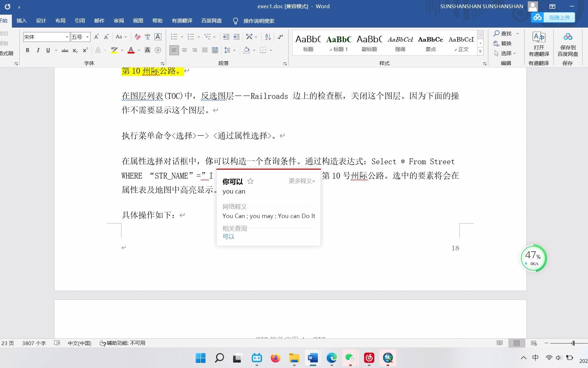
Task: Click lightbulb tell me search icon
Action: (x=235, y=21)
